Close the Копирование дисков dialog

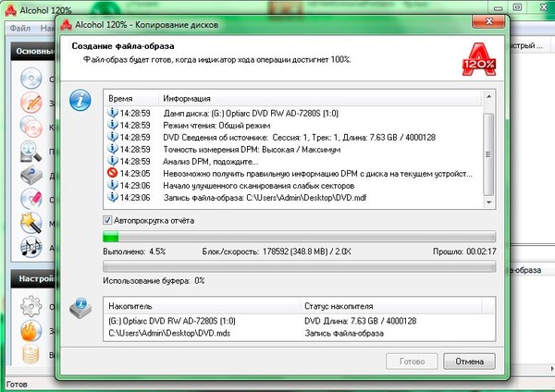click(x=488, y=21)
